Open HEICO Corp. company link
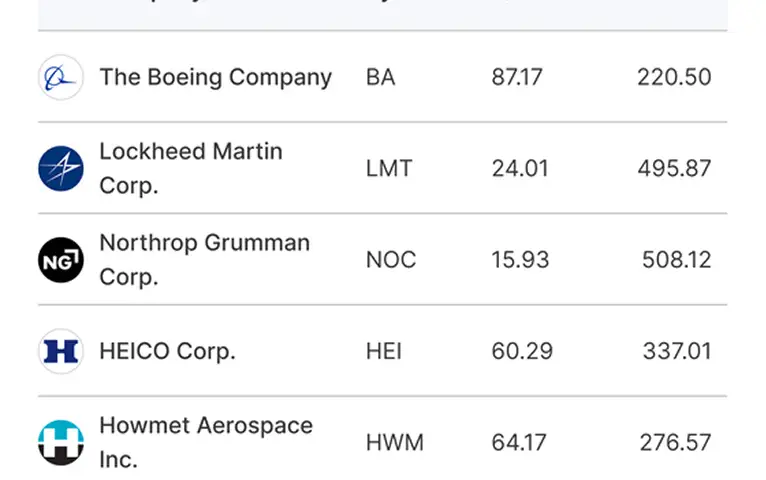This screenshot has height=480, width=766. (168, 351)
